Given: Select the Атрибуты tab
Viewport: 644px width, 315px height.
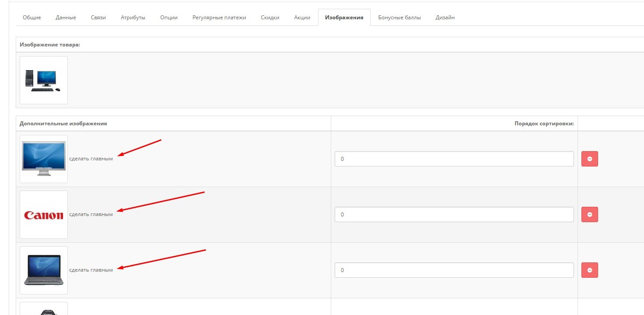Looking at the screenshot, I should click(x=133, y=18).
